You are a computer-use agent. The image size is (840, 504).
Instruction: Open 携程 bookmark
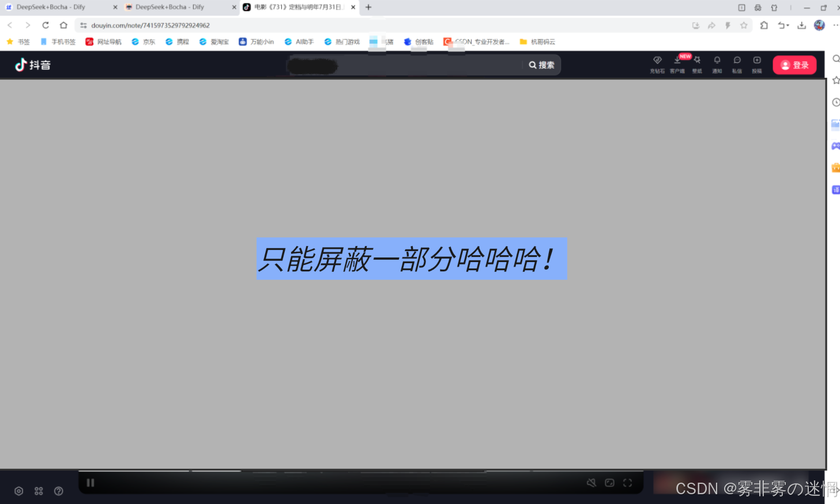tap(177, 41)
